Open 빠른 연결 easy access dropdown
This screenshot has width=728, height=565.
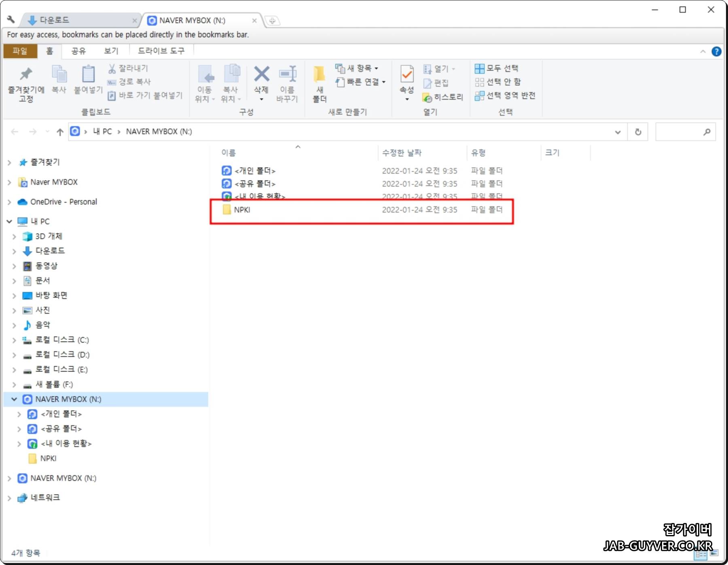pyautogui.click(x=361, y=82)
